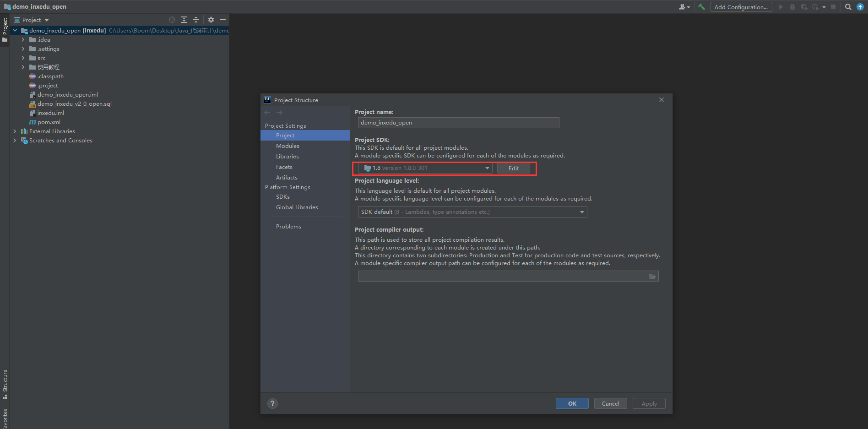Collapse the demo_inxedu_open root node
Viewport: 868px width, 429px height.
click(x=15, y=31)
